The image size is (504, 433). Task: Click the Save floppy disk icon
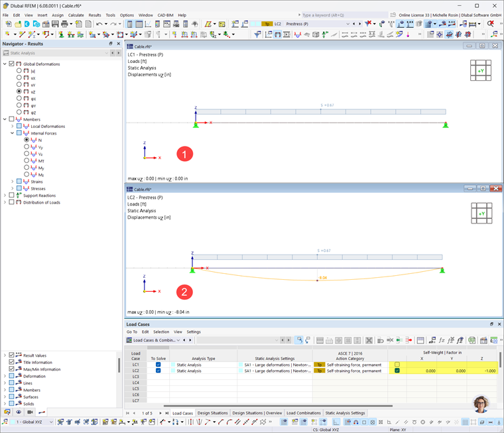coord(55,24)
